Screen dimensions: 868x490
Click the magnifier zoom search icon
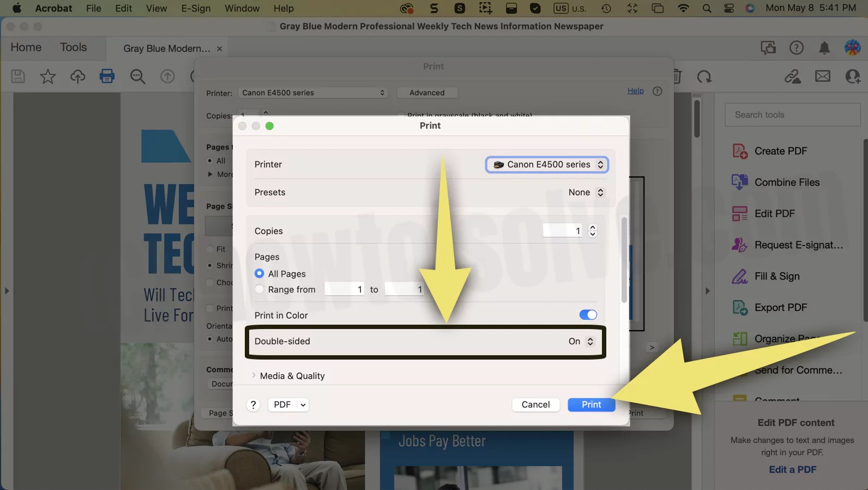point(137,76)
